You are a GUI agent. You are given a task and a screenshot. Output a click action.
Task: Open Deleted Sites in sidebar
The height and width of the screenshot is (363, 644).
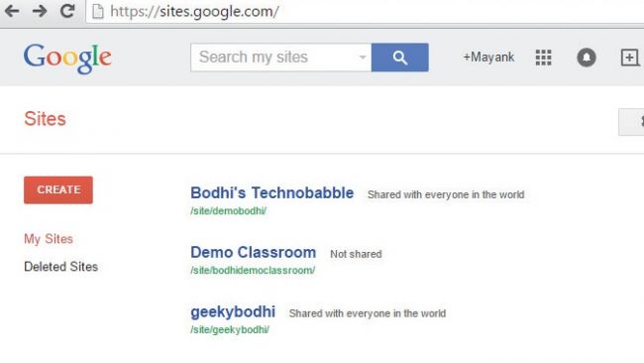coord(60,267)
